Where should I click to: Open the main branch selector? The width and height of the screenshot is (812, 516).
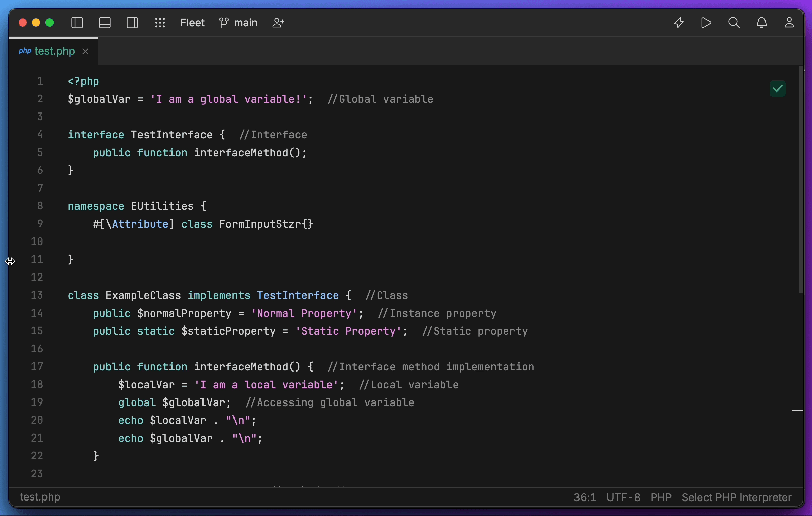click(238, 23)
